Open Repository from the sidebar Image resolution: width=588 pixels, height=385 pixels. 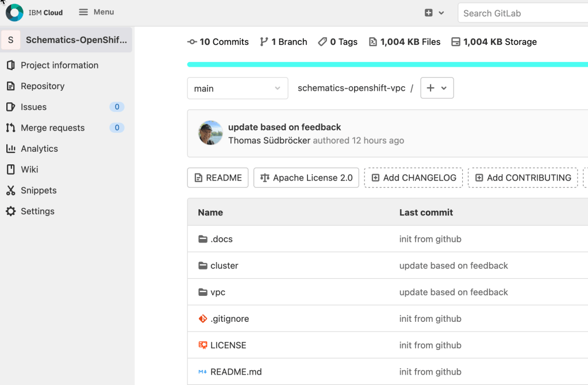point(43,86)
